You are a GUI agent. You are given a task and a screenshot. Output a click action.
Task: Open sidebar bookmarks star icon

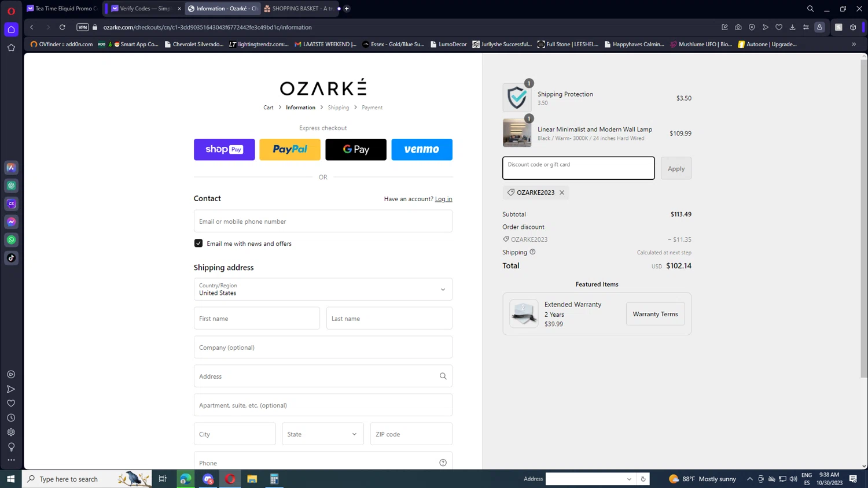pos(11,48)
